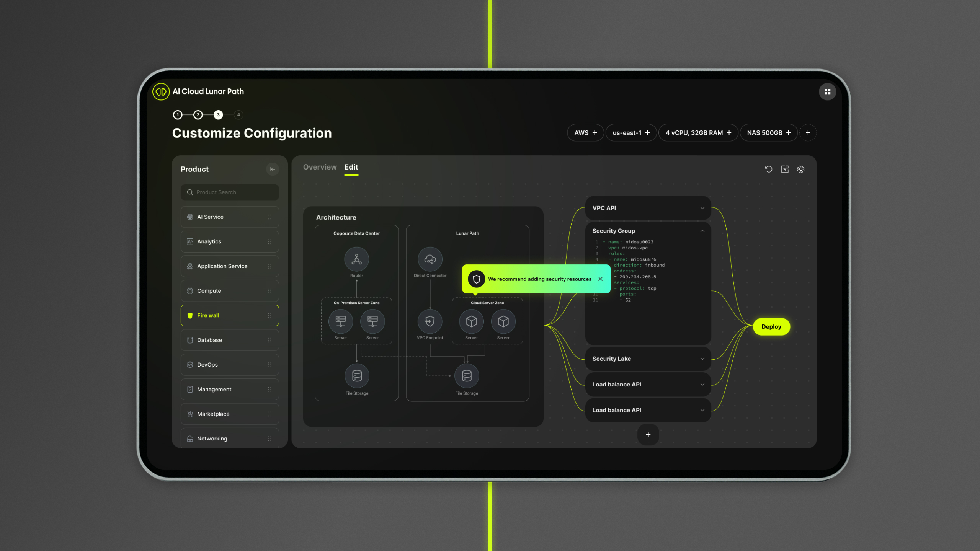Toggle the settings gear icon in edit toolbar

click(802, 169)
